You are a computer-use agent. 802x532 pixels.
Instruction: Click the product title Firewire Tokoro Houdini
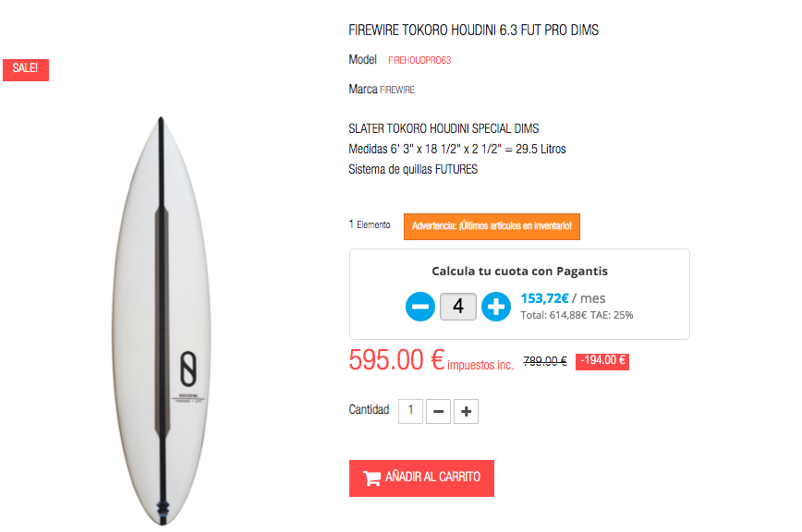click(474, 30)
